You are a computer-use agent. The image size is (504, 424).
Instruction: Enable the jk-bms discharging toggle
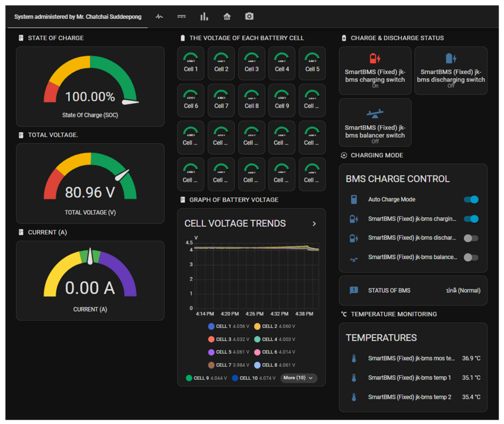point(471,238)
